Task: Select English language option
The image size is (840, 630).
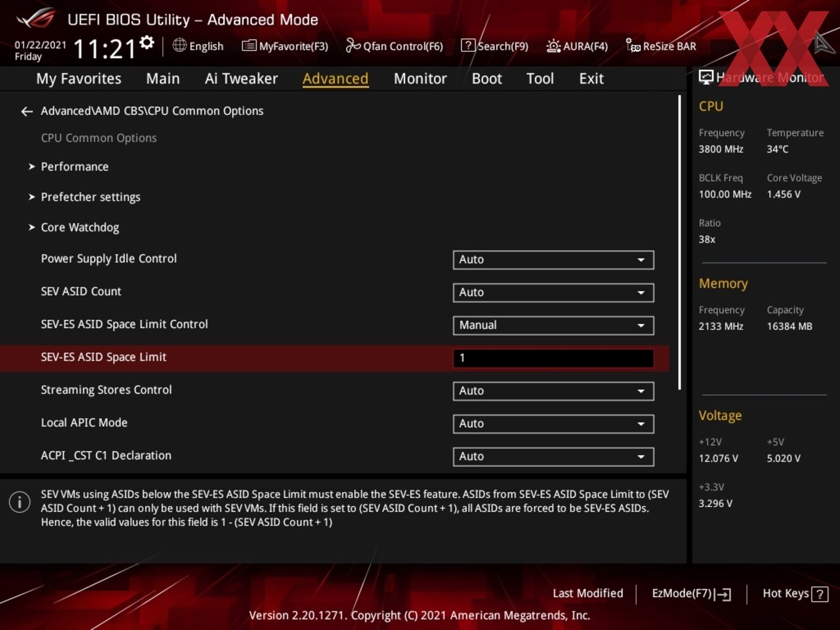Action: point(206,46)
